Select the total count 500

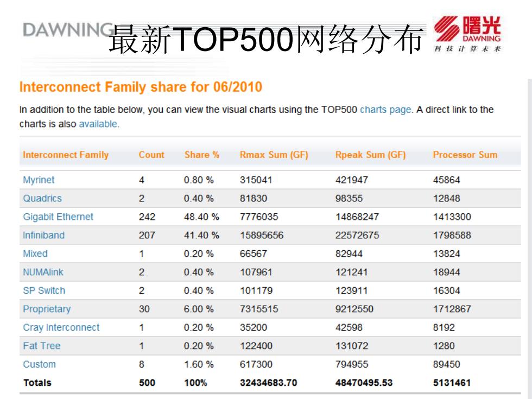coord(147,383)
